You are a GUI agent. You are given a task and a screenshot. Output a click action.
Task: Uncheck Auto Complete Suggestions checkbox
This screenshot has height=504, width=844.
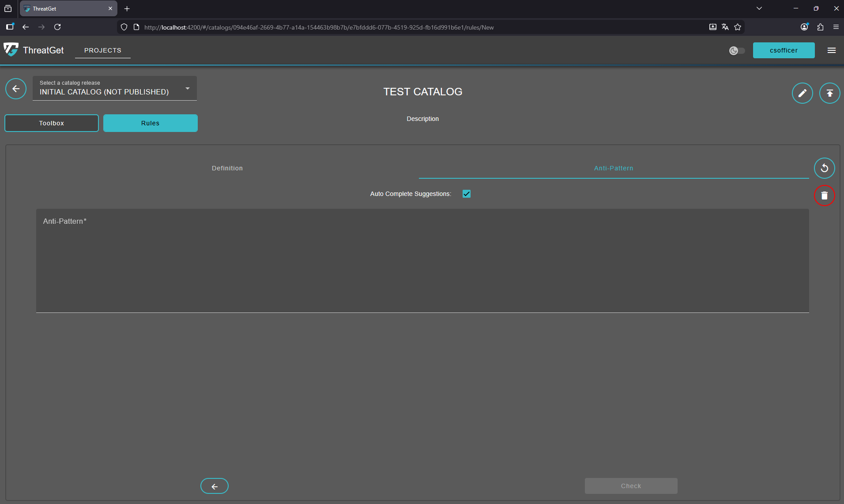point(466,194)
